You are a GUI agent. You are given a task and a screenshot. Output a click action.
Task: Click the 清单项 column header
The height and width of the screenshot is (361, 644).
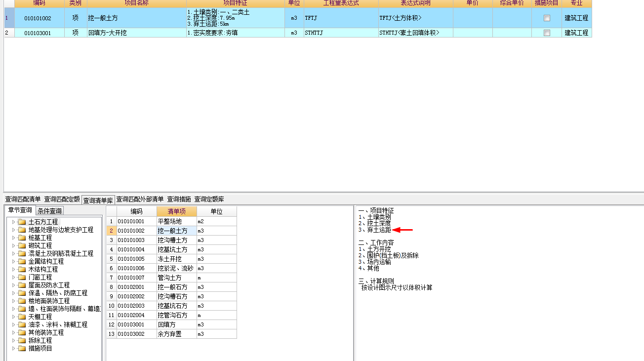(x=176, y=211)
